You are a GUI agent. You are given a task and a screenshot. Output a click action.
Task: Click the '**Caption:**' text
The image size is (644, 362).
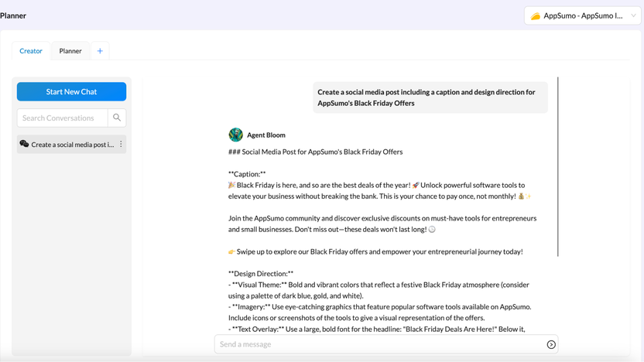pos(247,174)
